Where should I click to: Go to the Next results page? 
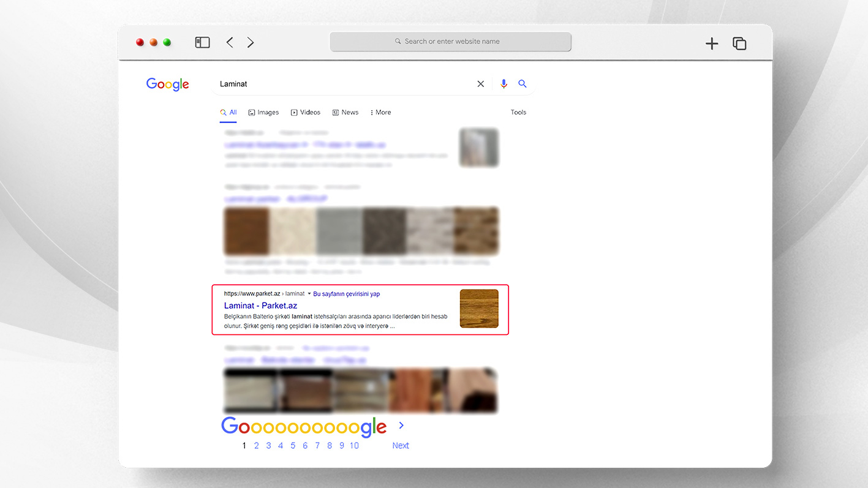(x=401, y=446)
